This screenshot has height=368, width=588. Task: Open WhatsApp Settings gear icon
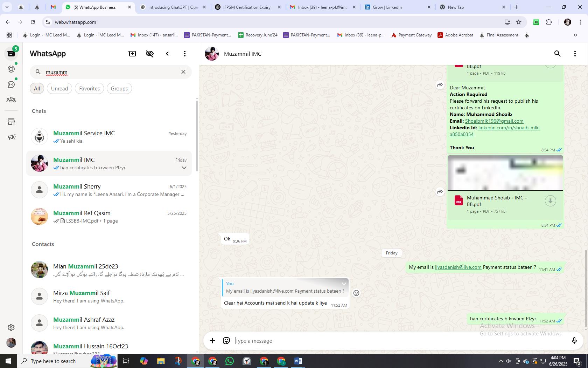point(11,327)
